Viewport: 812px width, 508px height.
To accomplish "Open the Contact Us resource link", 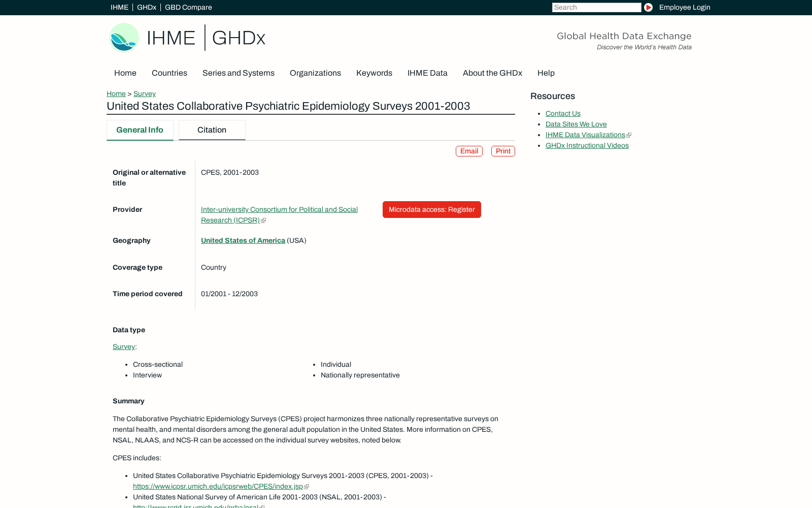I will [x=563, y=113].
